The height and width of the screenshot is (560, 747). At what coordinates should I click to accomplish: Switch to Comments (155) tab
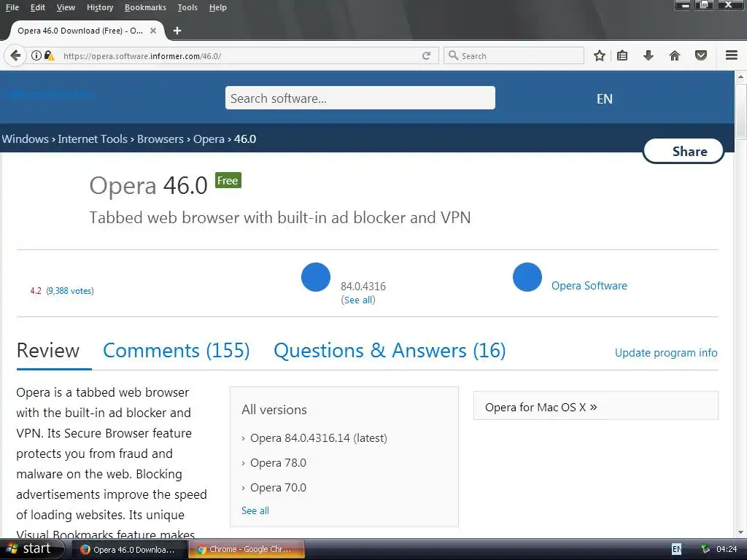[177, 351]
